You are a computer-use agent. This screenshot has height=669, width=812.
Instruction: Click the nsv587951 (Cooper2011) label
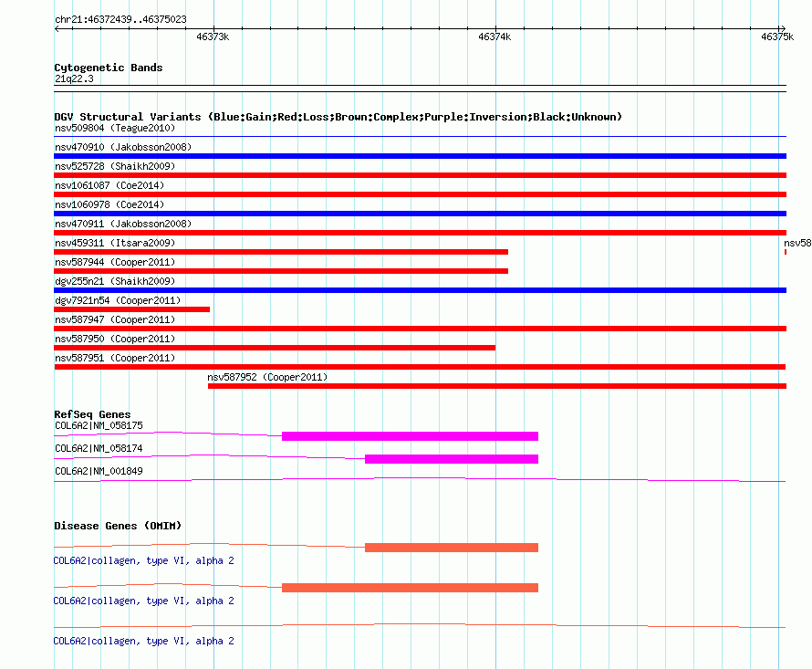pos(115,358)
